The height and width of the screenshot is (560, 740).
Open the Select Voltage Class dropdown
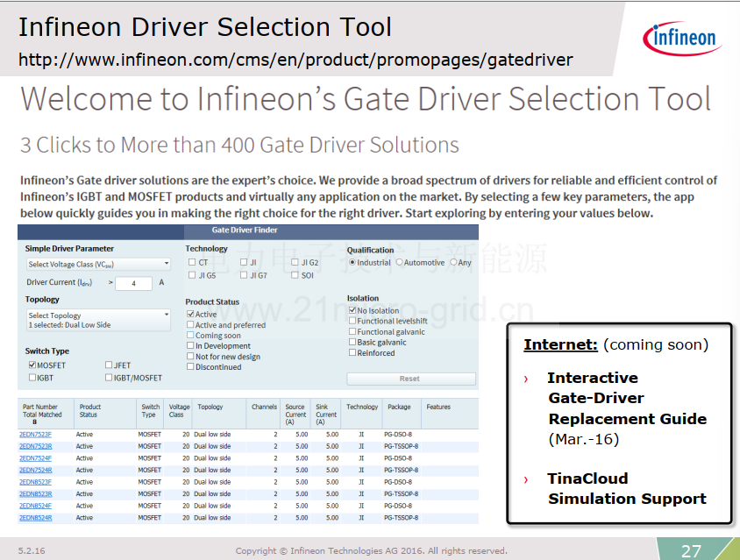tap(98, 264)
